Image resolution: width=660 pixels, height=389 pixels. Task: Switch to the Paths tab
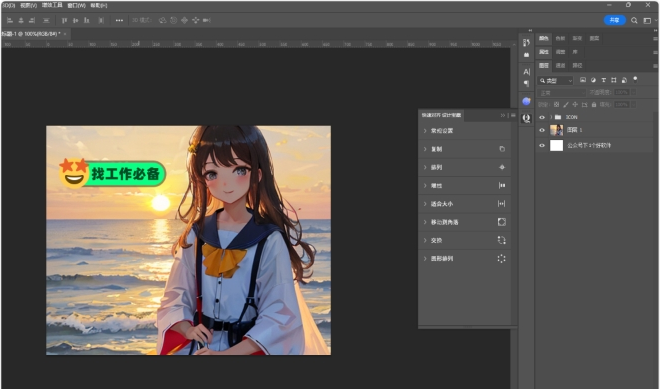(x=577, y=65)
